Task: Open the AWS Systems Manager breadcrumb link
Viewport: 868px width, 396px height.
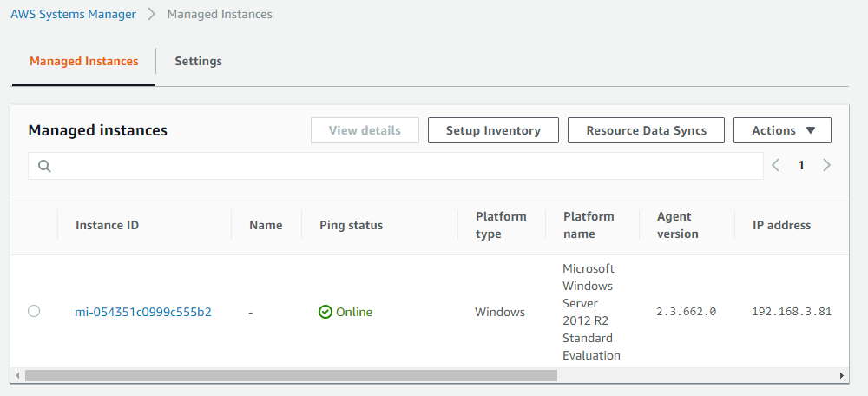Action: point(73,15)
